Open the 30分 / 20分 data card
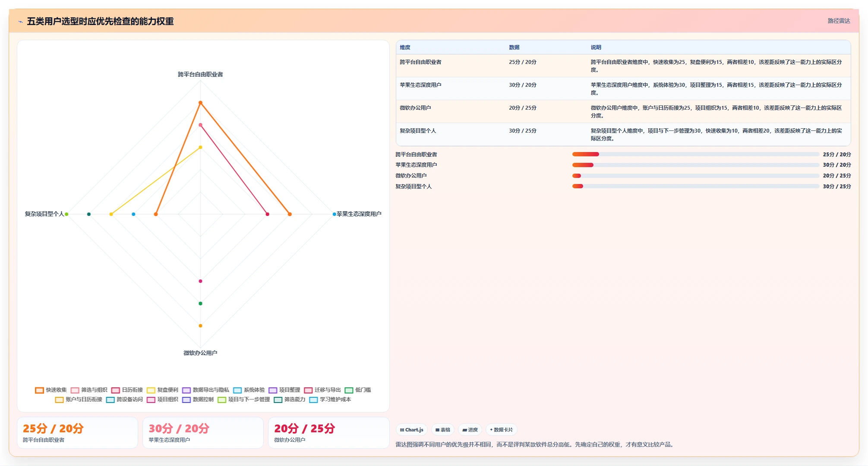868x466 pixels. (203, 433)
